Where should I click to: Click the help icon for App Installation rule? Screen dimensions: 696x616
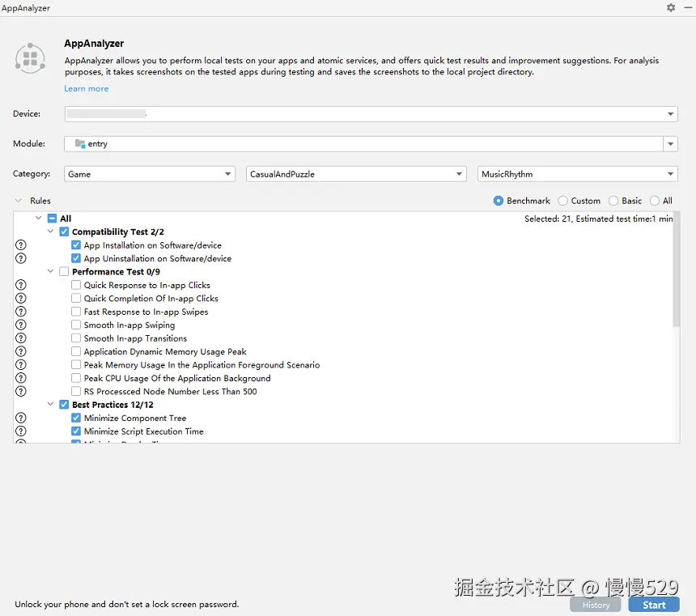pos(21,245)
